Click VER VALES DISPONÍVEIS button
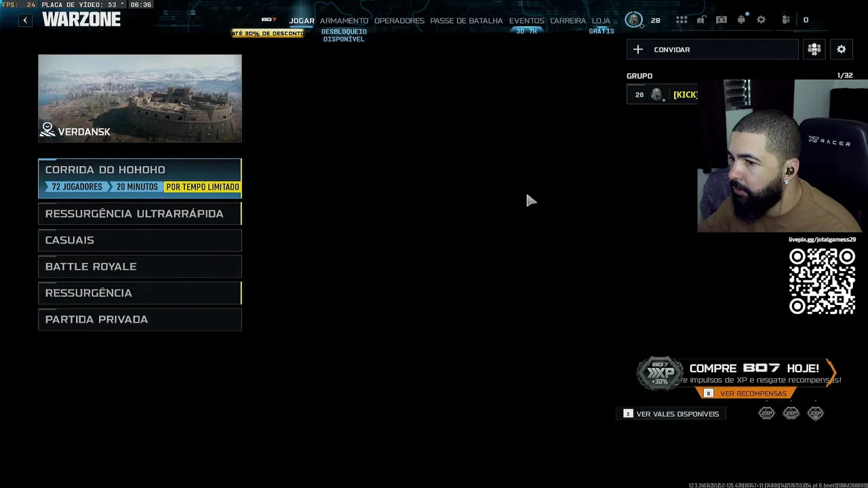 671,413
